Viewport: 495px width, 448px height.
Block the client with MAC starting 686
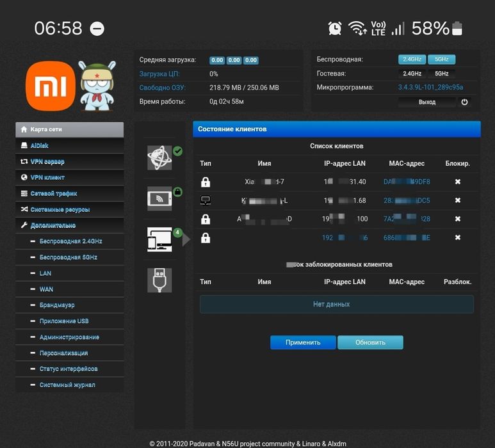pos(457,237)
